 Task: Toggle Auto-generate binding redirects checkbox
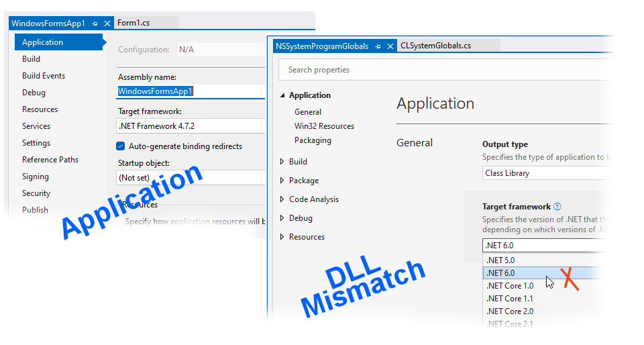pos(120,146)
